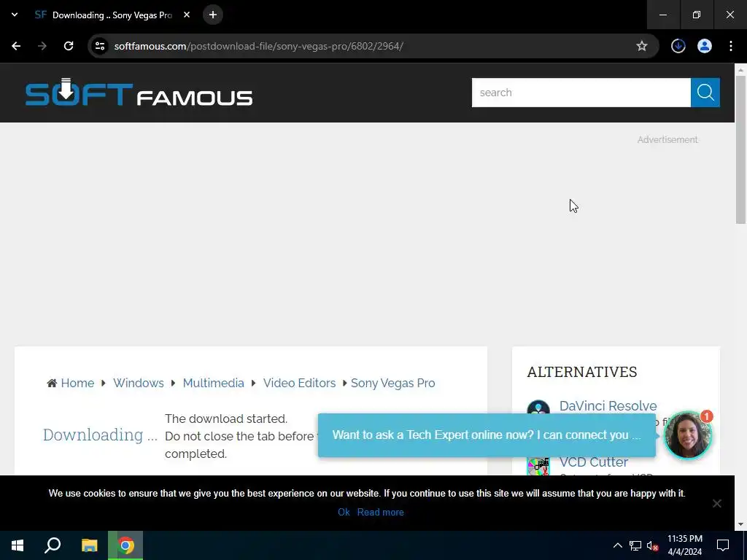
Task: Minimize the Chrome window
Action: pos(662,15)
